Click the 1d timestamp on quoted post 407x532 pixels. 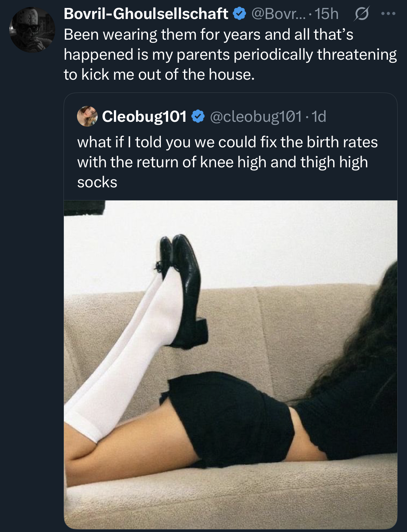[x=319, y=116]
